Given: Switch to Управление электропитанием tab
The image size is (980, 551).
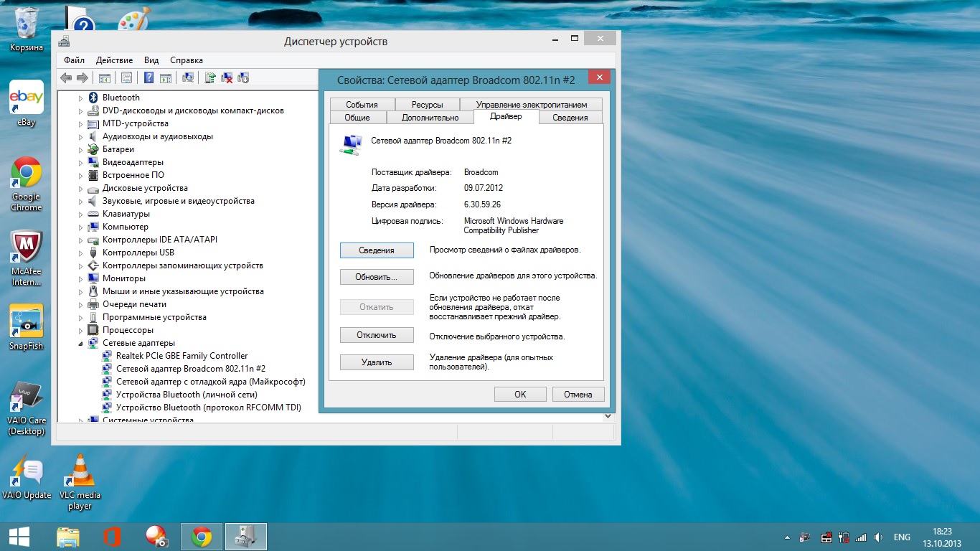Looking at the screenshot, I should pyautogui.click(x=532, y=105).
